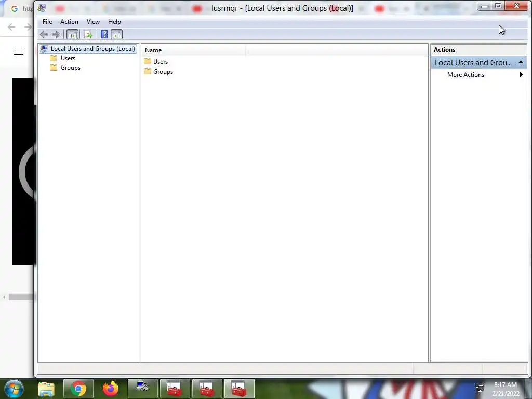Click the Groups text in center list
Image resolution: width=532 pixels, height=399 pixels.
[x=163, y=72]
